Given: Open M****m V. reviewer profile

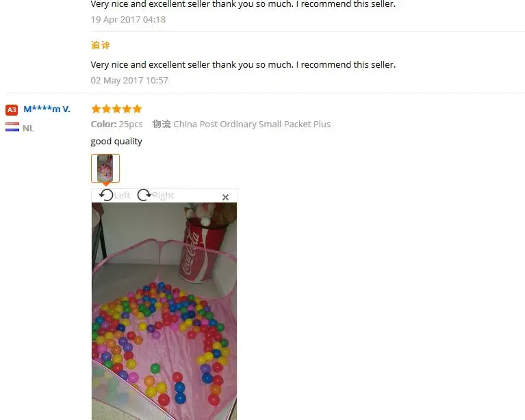Looking at the screenshot, I should 47,109.
